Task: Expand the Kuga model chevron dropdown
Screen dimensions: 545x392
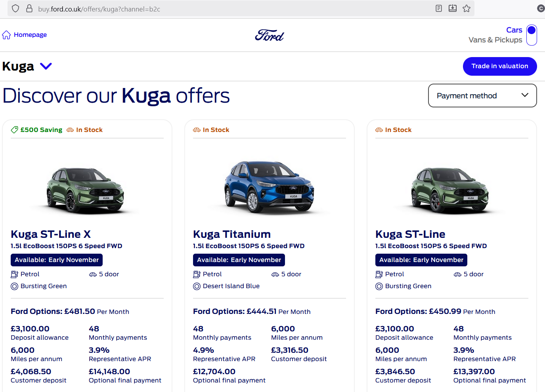Action: pyautogui.click(x=46, y=66)
